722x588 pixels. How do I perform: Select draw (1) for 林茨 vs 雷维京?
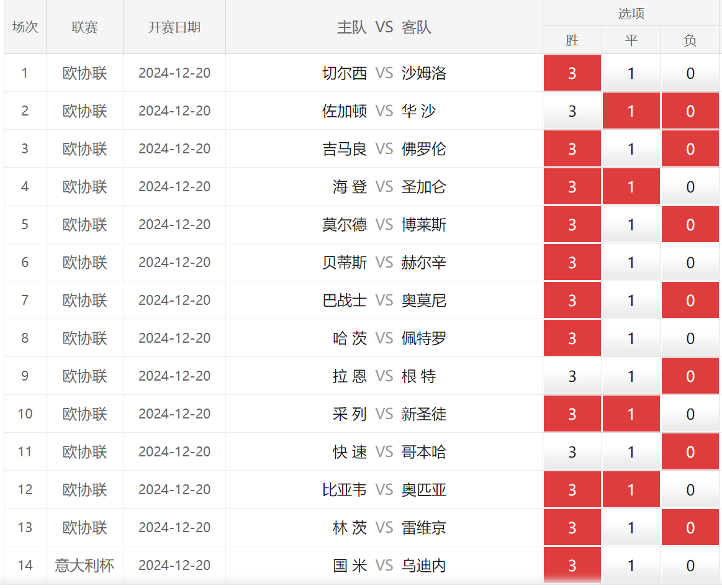[x=631, y=527]
